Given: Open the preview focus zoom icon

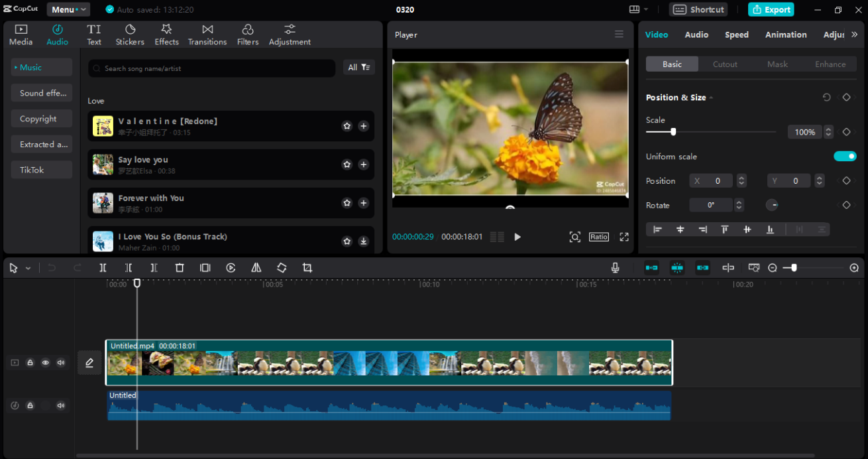Looking at the screenshot, I should pyautogui.click(x=575, y=237).
